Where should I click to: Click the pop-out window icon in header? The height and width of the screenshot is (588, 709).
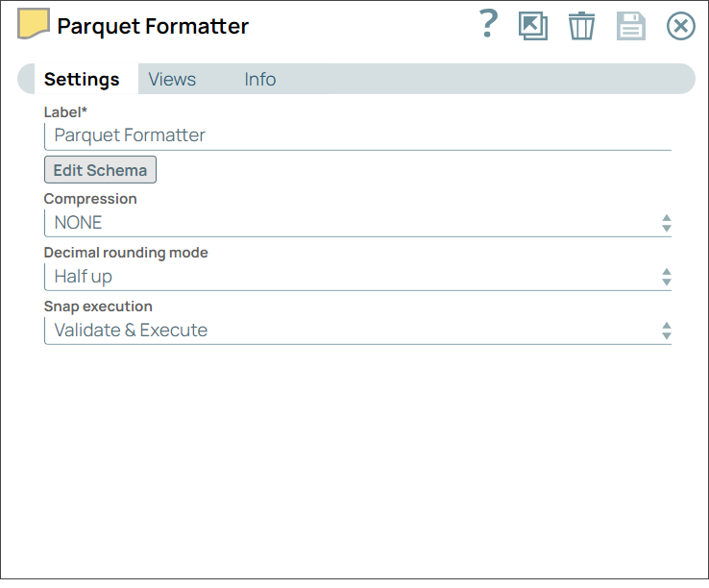[532, 26]
